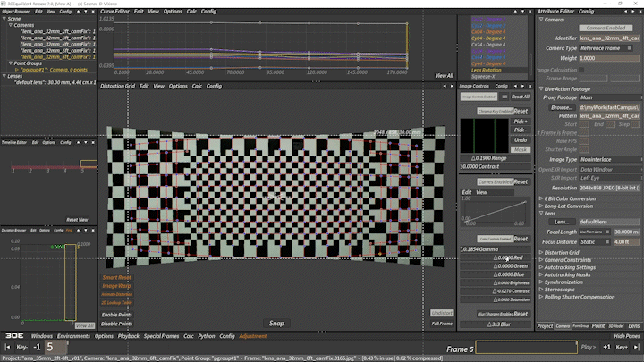This screenshot has height=362, width=644.
Task: Click the Smart Reset button
Action: pyautogui.click(x=116, y=277)
